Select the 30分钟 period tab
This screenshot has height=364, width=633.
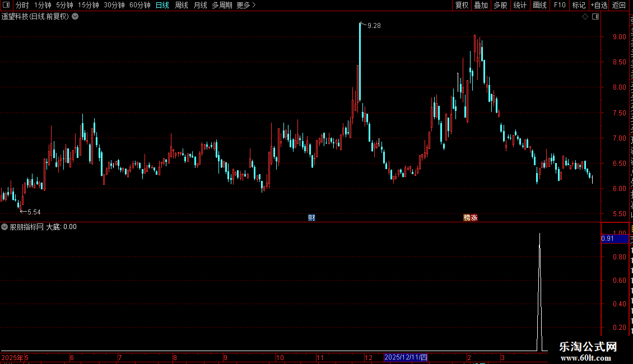[x=114, y=5]
